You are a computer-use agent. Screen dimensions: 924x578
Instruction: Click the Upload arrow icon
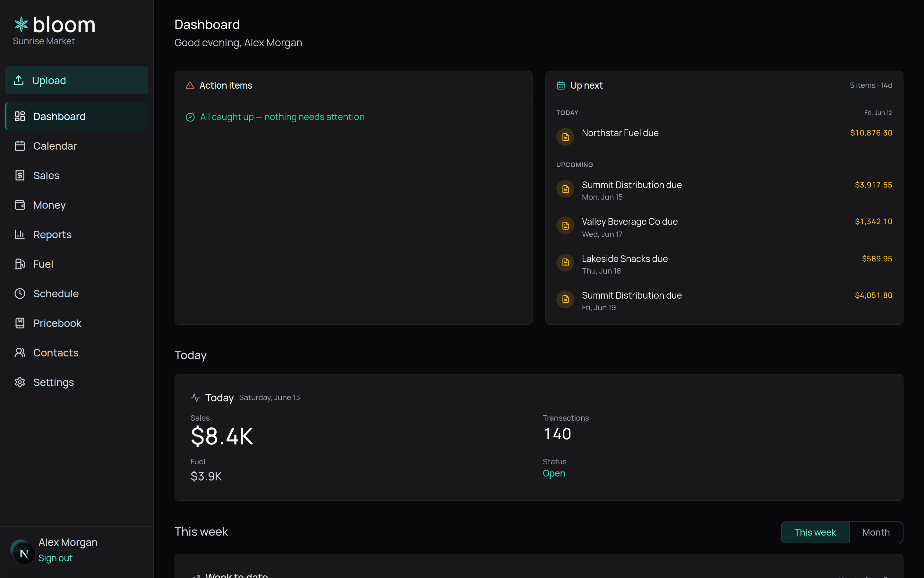[x=19, y=80]
